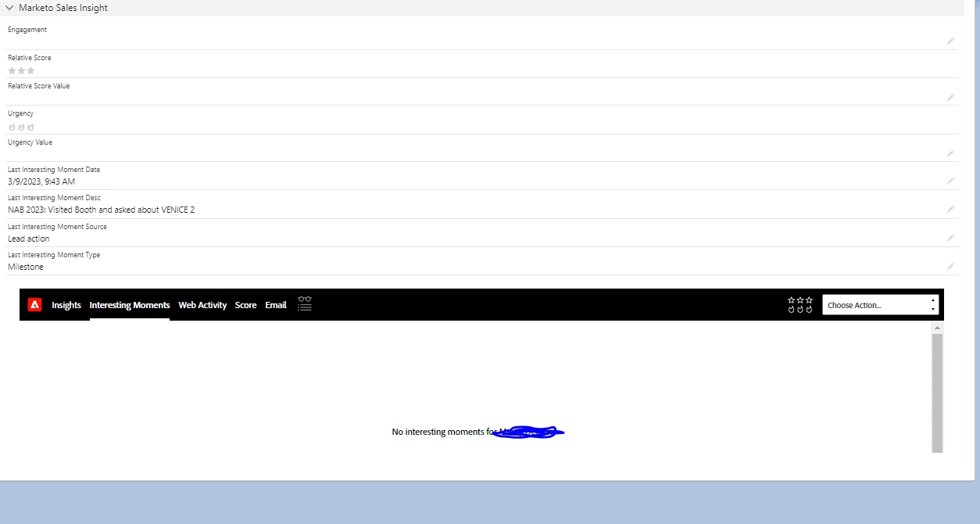Image resolution: width=980 pixels, height=524 pixels.
Task: Open the Score tab
Action: point(246,305)
